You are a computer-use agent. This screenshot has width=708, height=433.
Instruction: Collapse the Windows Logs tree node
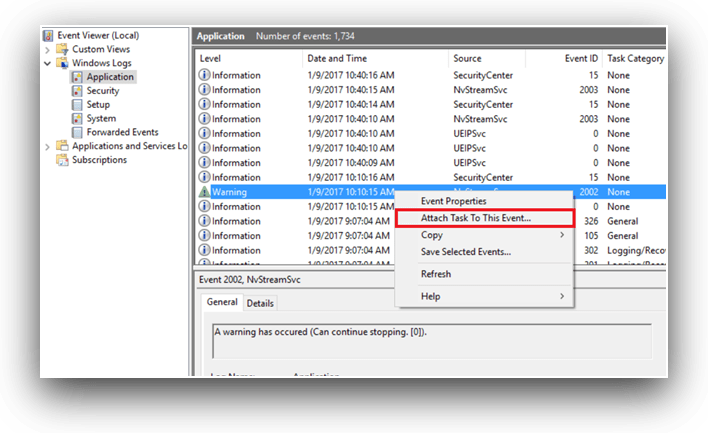(48, 63)
